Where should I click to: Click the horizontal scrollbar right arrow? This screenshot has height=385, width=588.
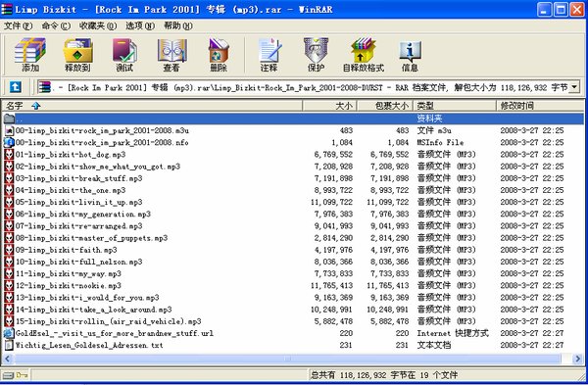(578, 359)
